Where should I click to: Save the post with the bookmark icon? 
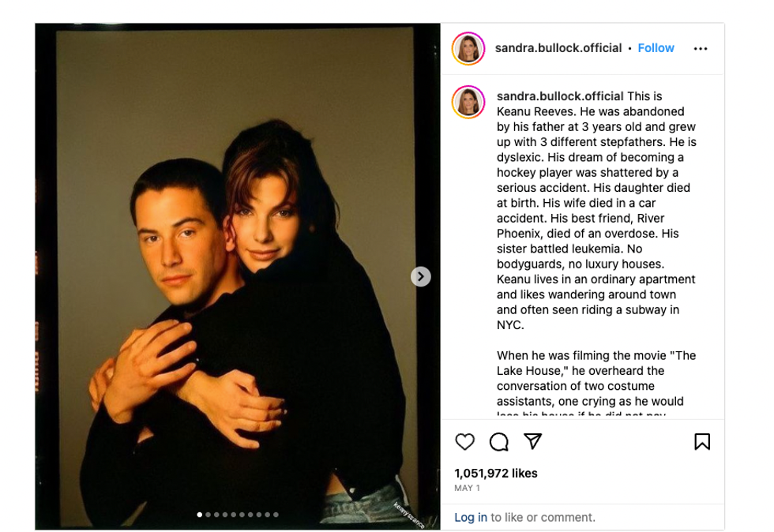click(x=701, y=442)
